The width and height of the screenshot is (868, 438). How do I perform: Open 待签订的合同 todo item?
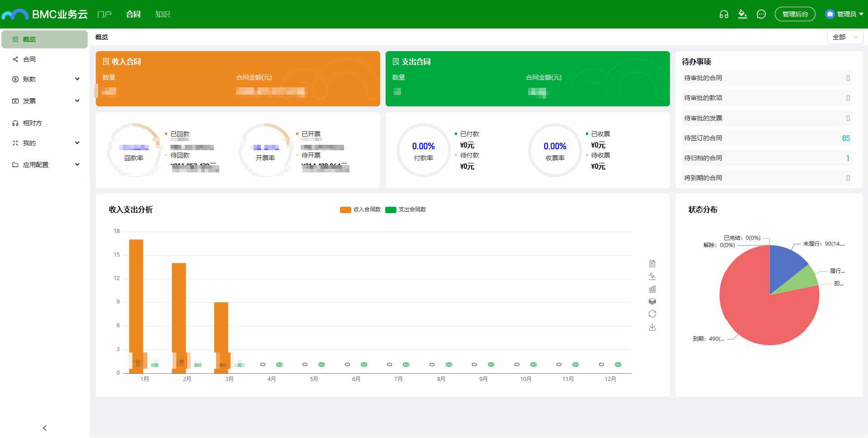coord(767,138)
